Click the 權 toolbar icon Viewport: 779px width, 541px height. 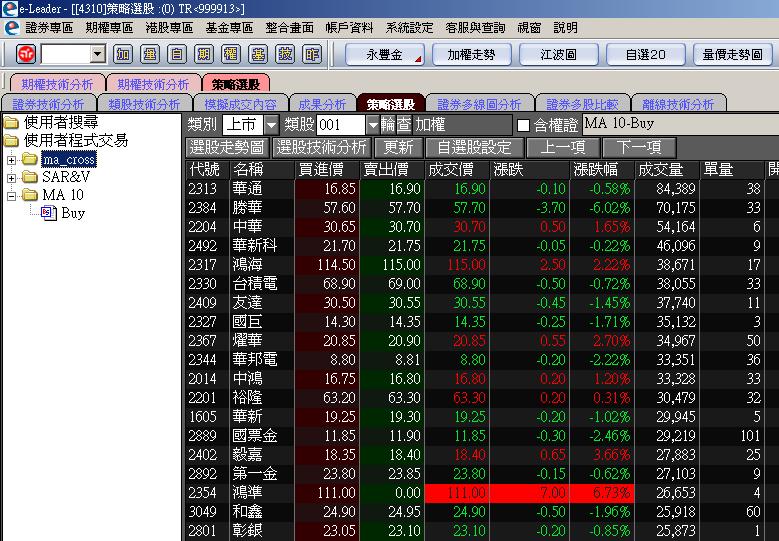pyautogui.click(x=230, y=54)
